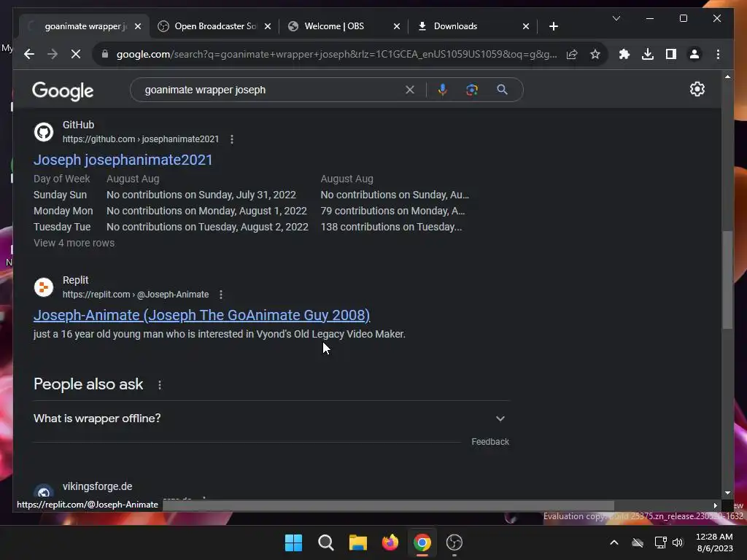View site information lock icon
Image resolution: width=747 pixels, height=560 pixels.
tap(105, 54)
